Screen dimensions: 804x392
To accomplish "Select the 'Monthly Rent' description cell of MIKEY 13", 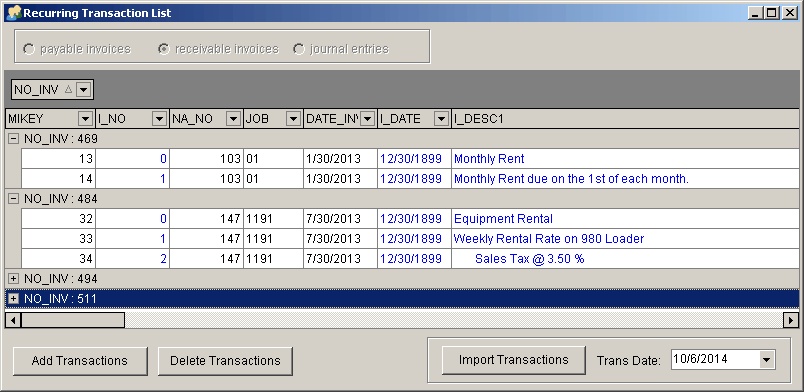I will tap(625, 159).
